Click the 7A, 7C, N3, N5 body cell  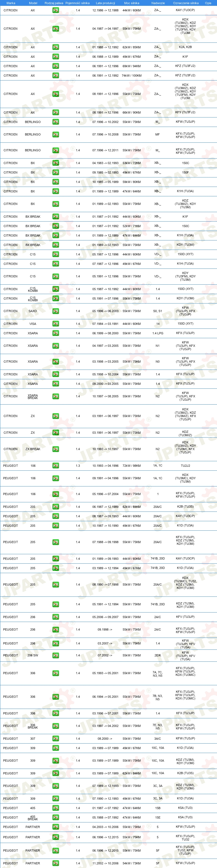[158, 674]
